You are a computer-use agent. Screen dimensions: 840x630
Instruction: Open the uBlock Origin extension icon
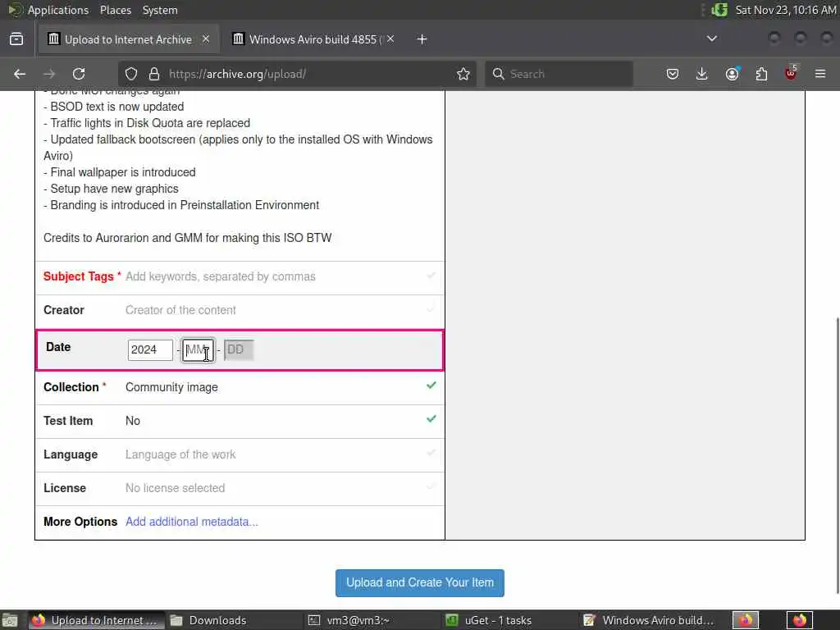click(791, 73)
